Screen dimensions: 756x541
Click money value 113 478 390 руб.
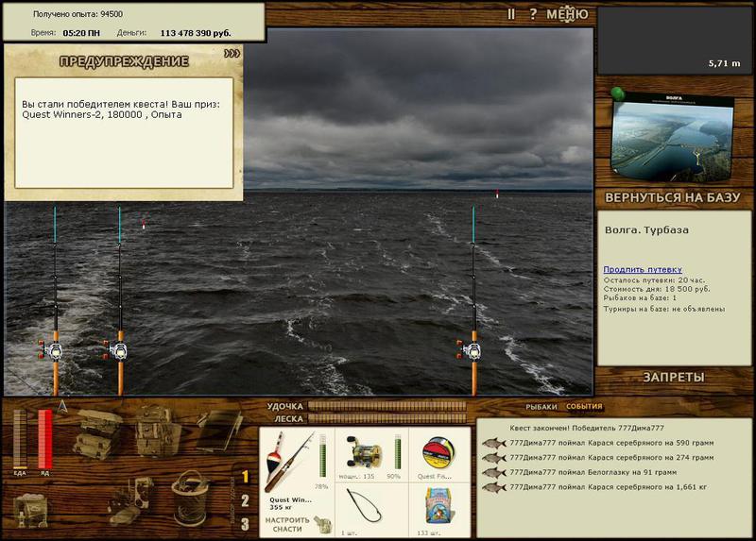[x=196, y=33]
